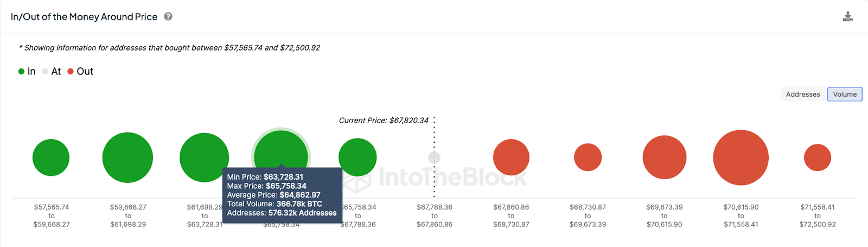This screenshot has width=868, height=247.
Task: Click the Current Price $67,820.34 label
Action: tap(384, 121)
